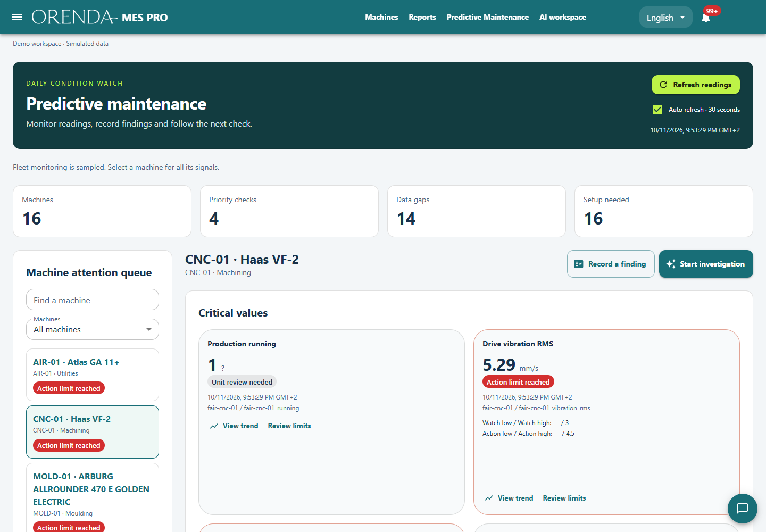Click the Watch low / Watch high limits line

[x=526, y=423]
